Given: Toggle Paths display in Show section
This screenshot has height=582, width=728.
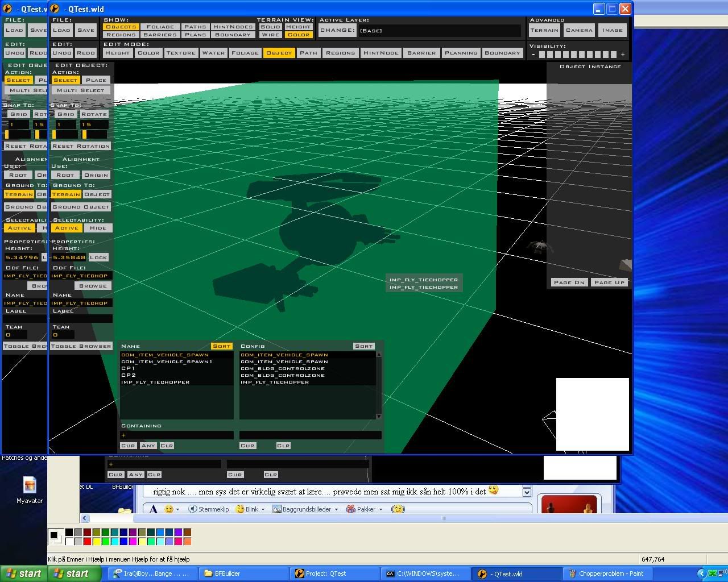Looking at the screenshot, I should coord(195,27).
